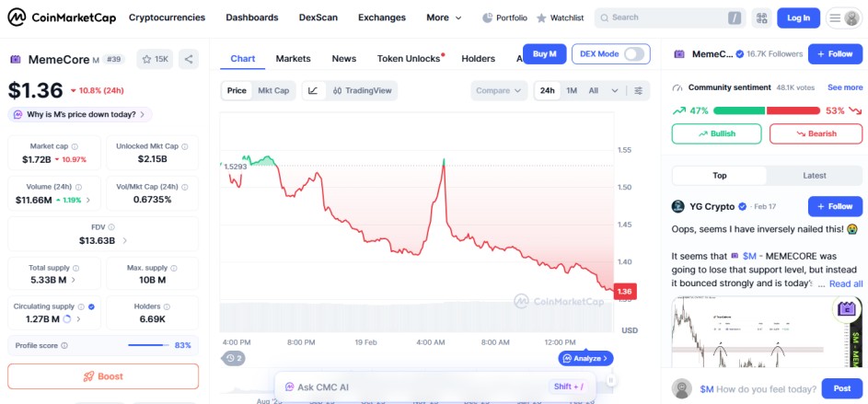Screen dimensions: 868x404
Task: Open See more sentiment link
Action: pyautogui.click(x=845, y=87)
